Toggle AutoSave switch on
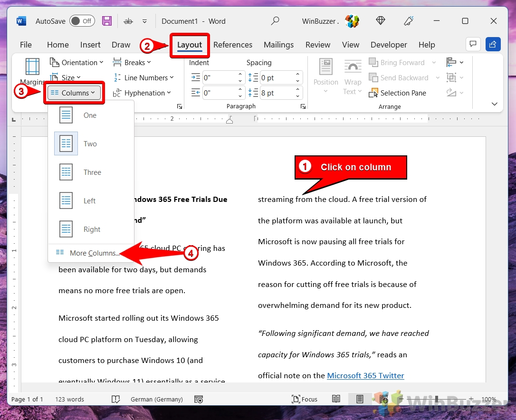Viewport: 516px width, 420px height. pyautogui.click(x=82, y=21)
